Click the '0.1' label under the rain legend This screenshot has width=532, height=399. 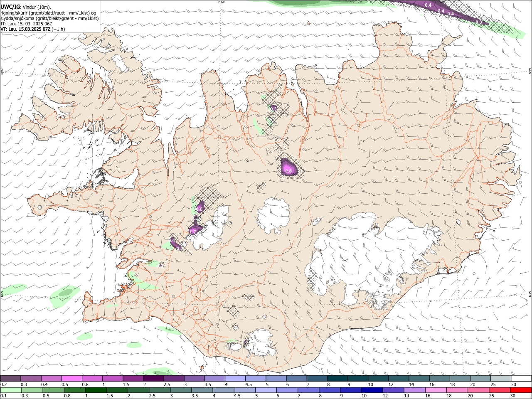click(x=4, y=396)
